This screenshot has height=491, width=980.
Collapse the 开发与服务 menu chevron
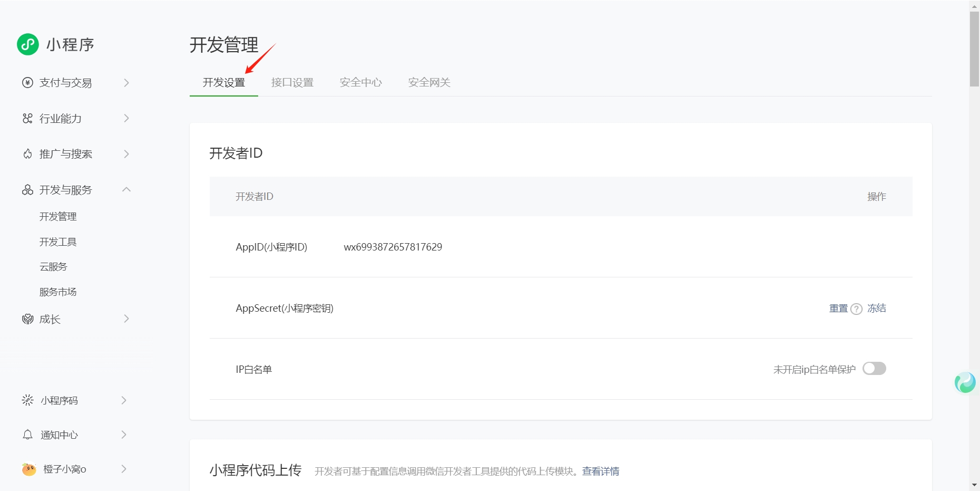tap(126, 189)
